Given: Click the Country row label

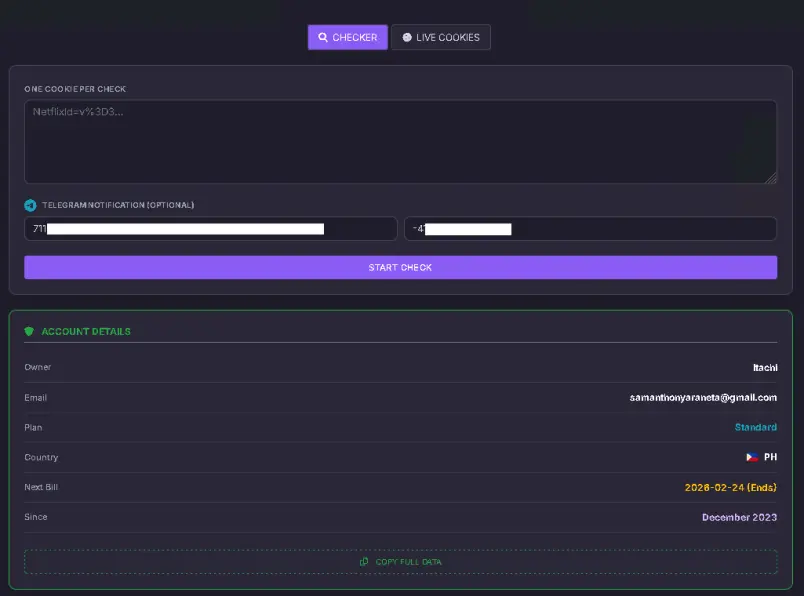Looking at the screenshot, I should tap(41, 457).
